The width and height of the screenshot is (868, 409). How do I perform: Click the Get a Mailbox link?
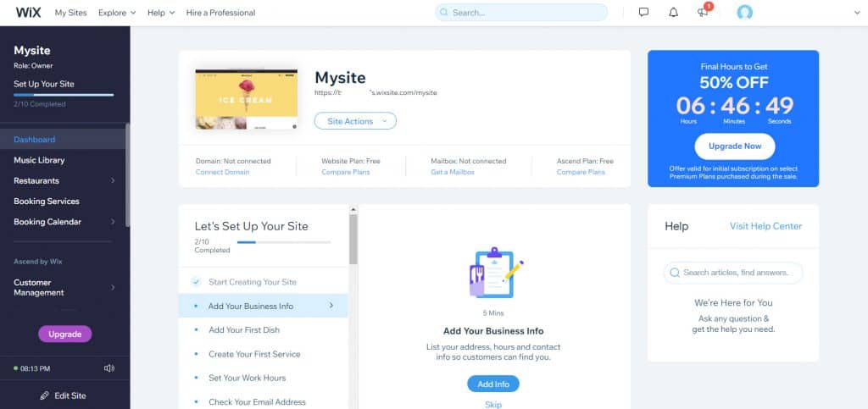coord(453,172)
